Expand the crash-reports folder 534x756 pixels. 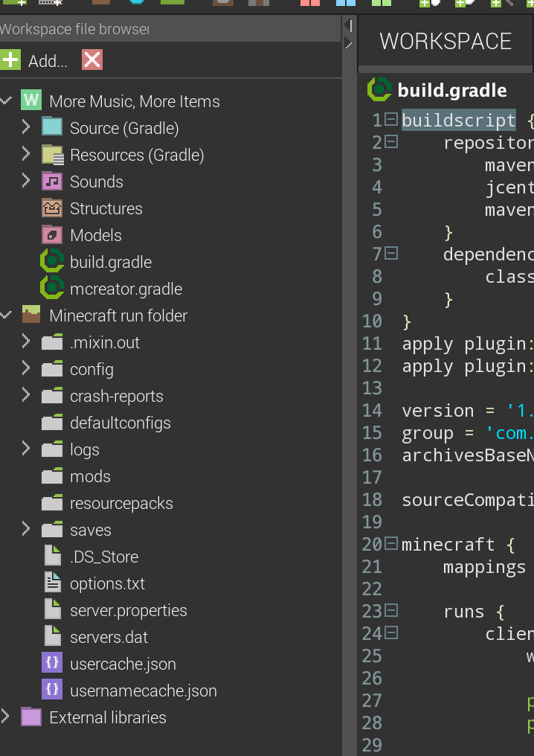point(25,395)
